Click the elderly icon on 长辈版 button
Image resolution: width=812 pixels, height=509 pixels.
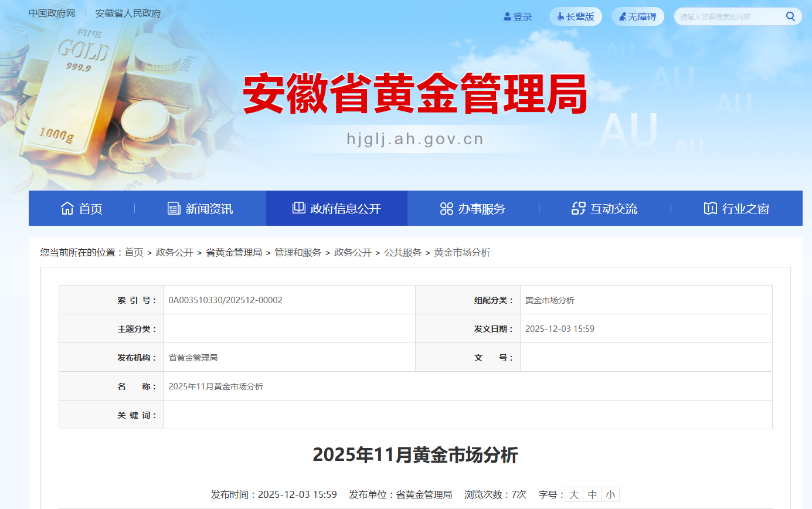coord(559,16)
